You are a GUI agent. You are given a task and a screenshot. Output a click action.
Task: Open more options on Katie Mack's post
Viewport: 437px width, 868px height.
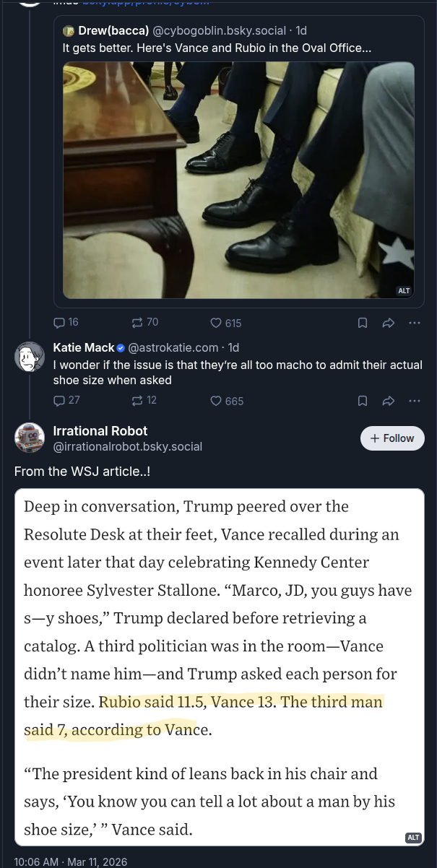[x=414, y=401]
